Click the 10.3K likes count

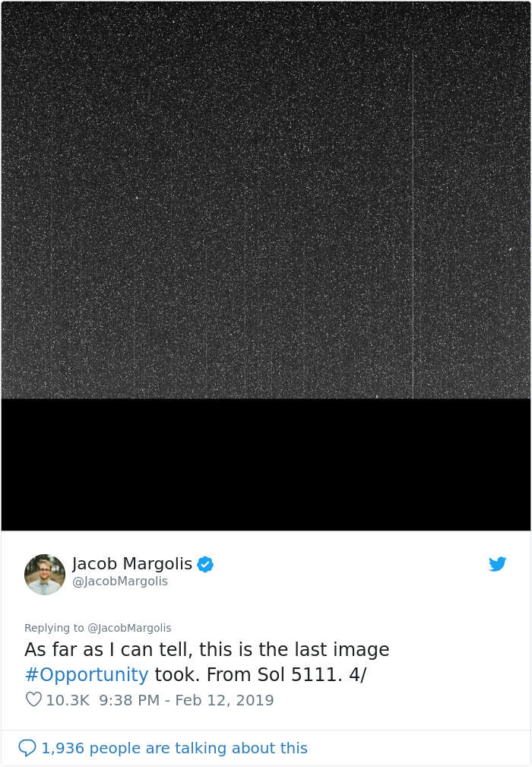(x=68, y=700)
